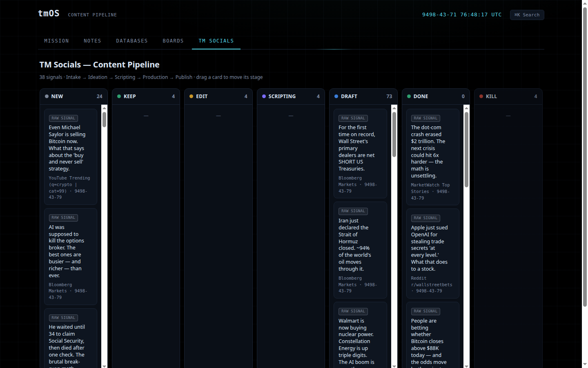Image resolution: width=588 pixels, height=368 pixels.
Task: Click the UTC timestamp in header
Action: pos(462,15)
